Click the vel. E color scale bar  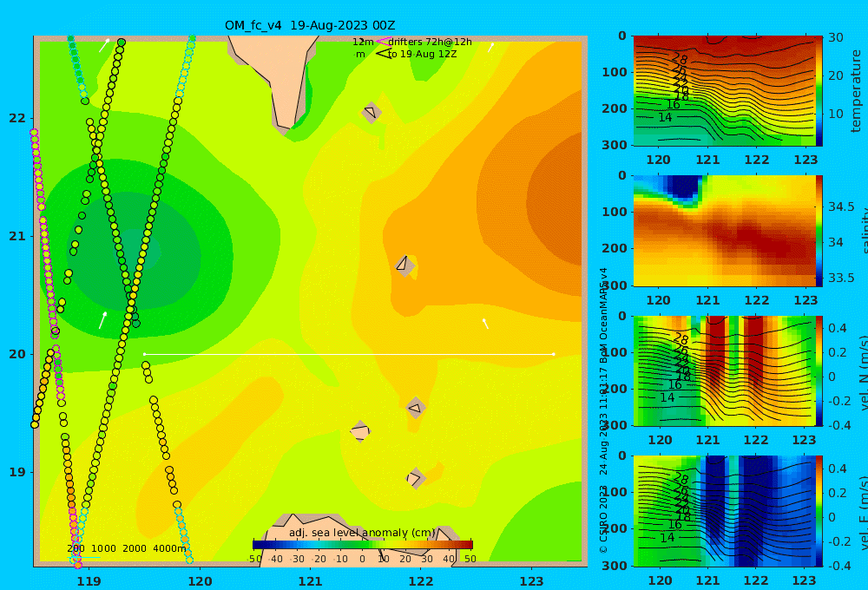(819, 511)
